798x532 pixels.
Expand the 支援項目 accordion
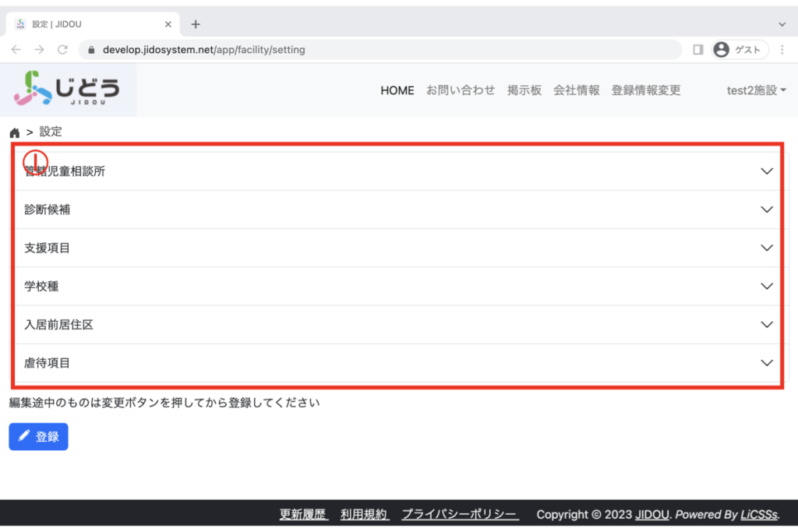click(x=767, y=248)
